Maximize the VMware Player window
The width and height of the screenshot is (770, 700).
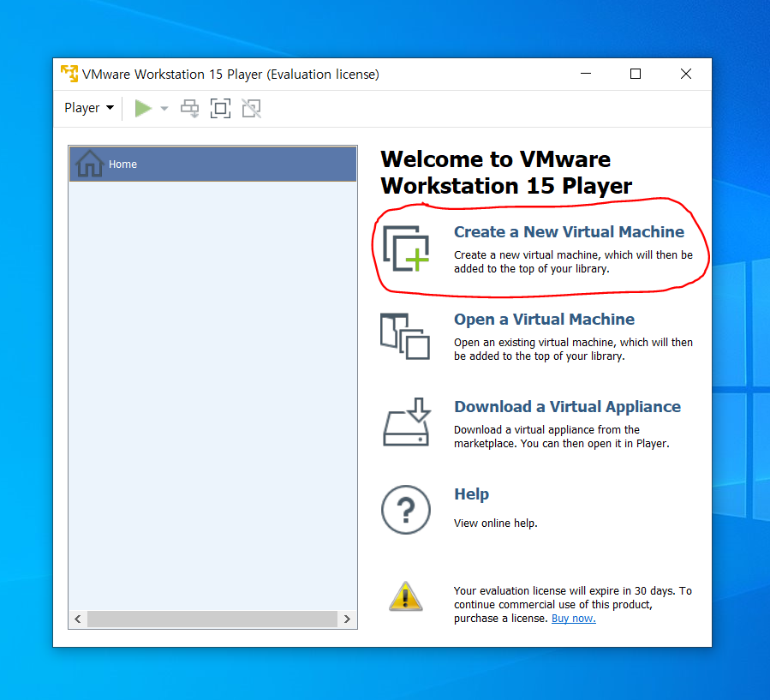pos(636,74)
